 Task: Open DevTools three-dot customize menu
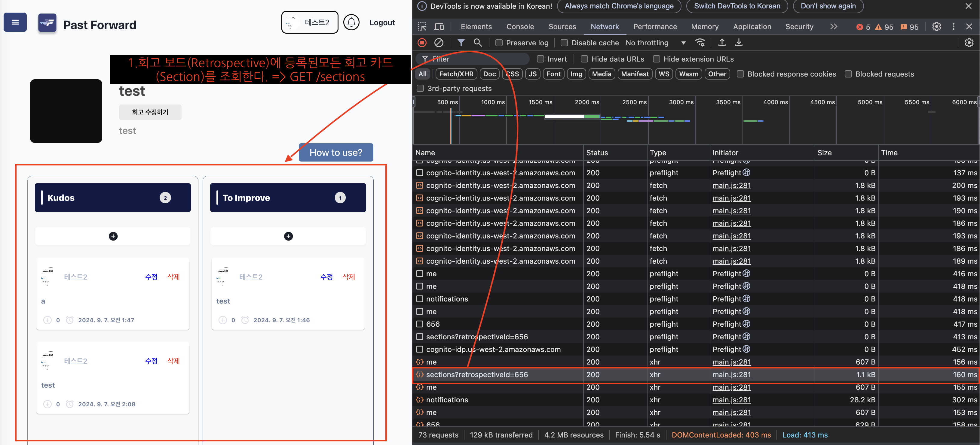click(x=953, y=27)
